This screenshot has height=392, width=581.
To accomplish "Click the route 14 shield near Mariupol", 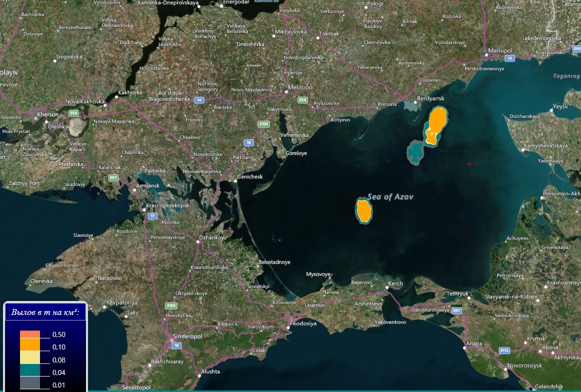I will click(510, 58).
